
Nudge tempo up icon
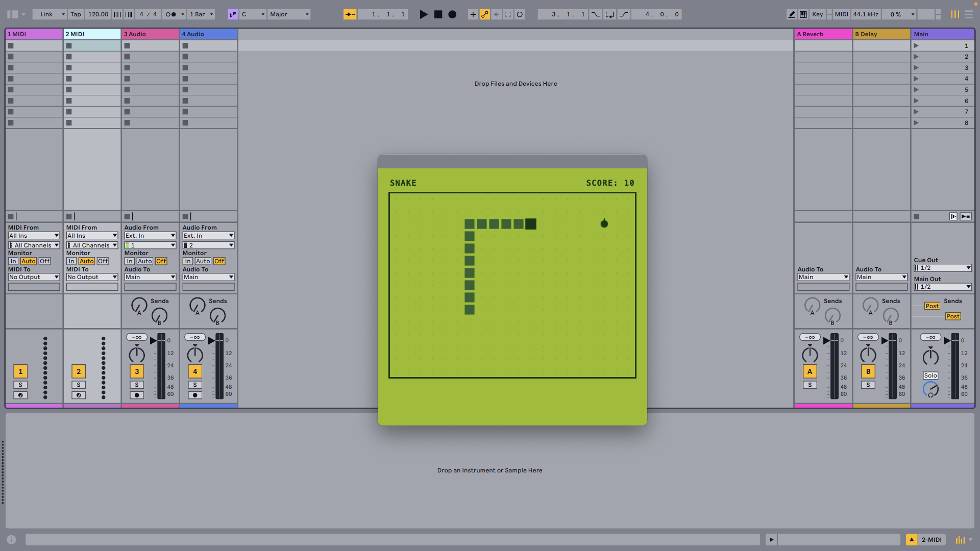[129, 14]
